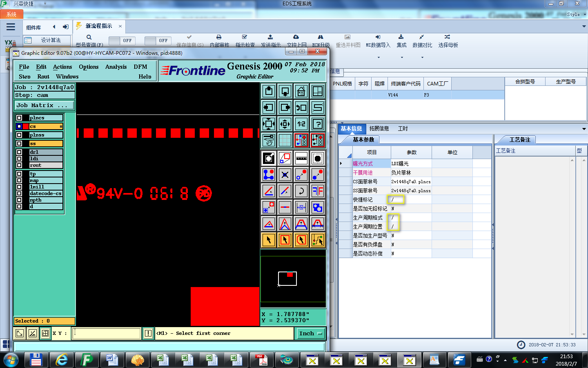Click the blue X delete-point icon
The width and height of the screenshot is (588, 368).
(x=285, y=175)
